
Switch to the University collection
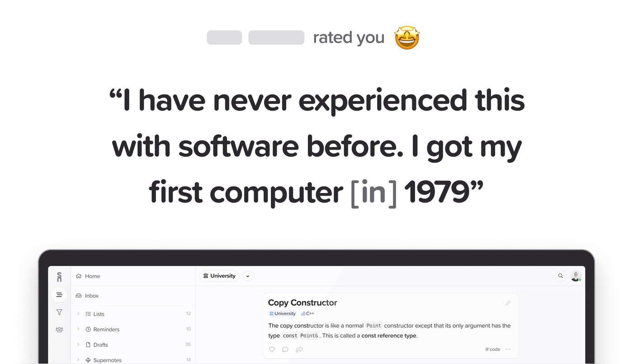219,275
